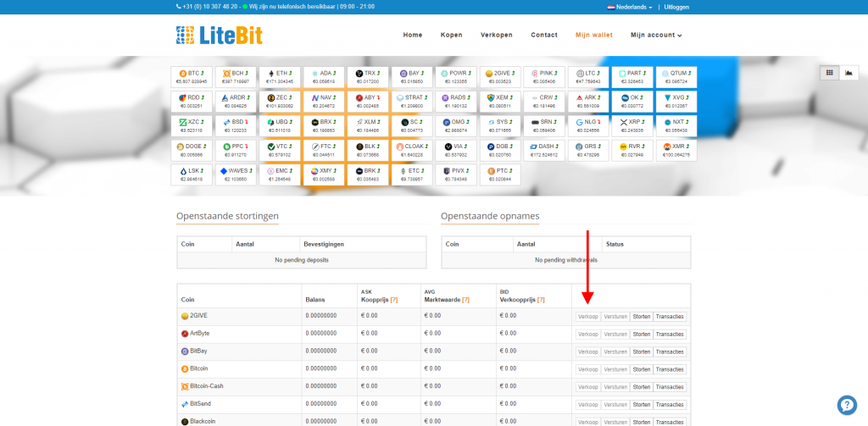Click the phone number +31 (0) 10 307 48 20

(x=209, y=7)
